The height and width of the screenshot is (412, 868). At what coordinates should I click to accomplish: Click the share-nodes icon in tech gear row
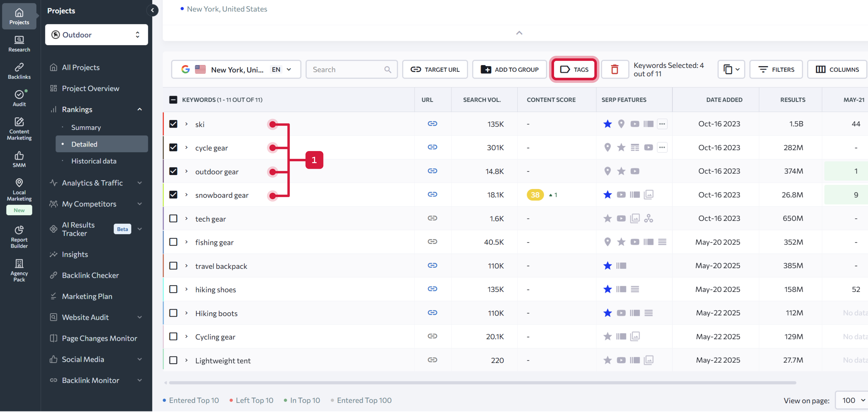648,219
